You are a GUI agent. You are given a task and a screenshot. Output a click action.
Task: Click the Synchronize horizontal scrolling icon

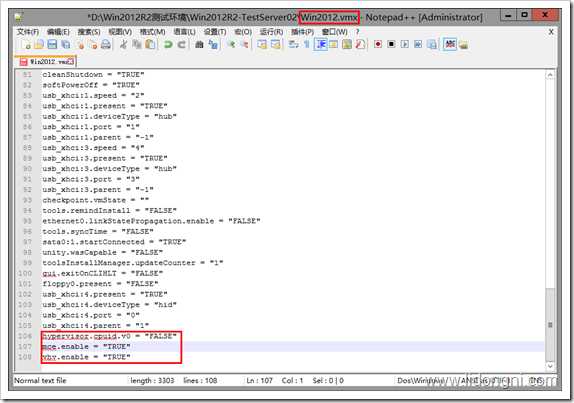[275, 45]
